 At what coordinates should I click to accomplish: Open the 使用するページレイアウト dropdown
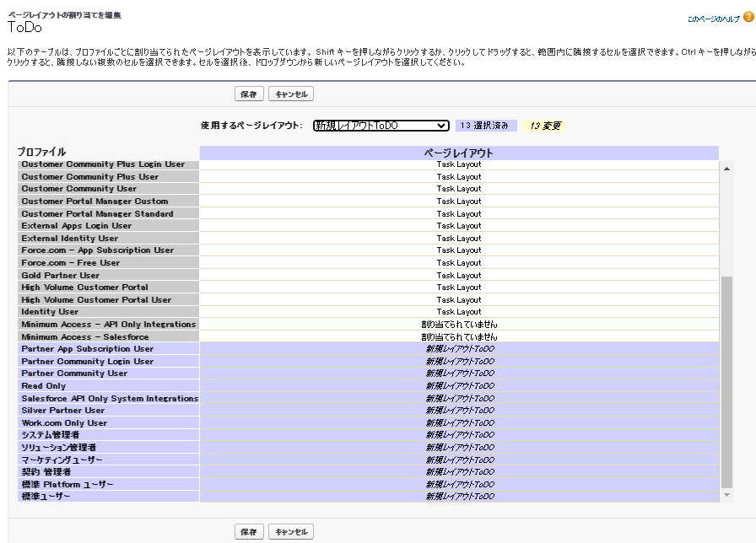click(x=381, y=126)
